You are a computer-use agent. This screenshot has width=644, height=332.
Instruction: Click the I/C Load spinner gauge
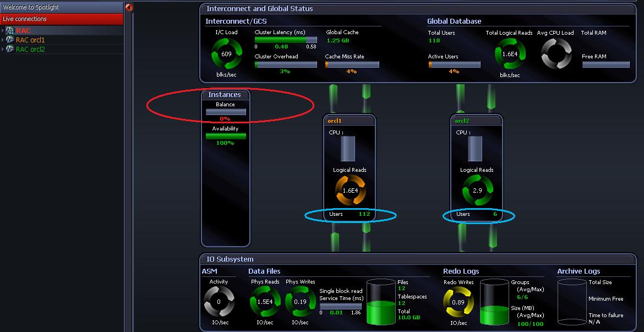coord(226,54)
